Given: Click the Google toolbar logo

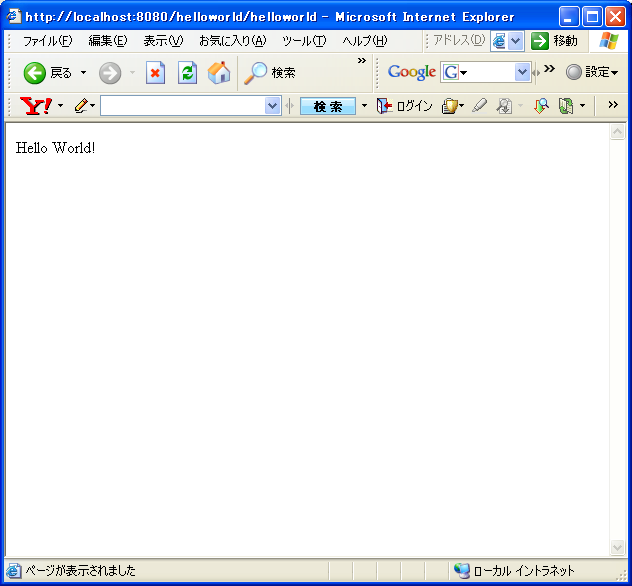Looking at the screenshot, I should click(412, 73).
